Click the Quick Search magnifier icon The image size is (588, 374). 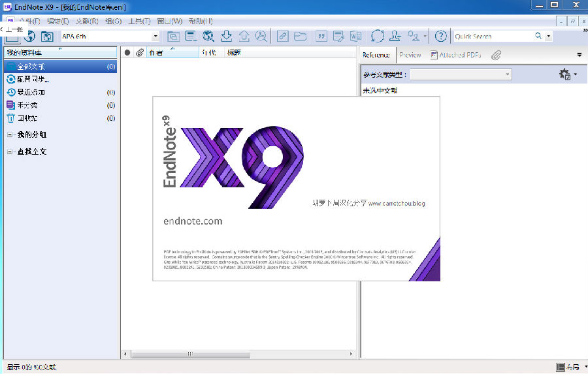coord(538,36)
